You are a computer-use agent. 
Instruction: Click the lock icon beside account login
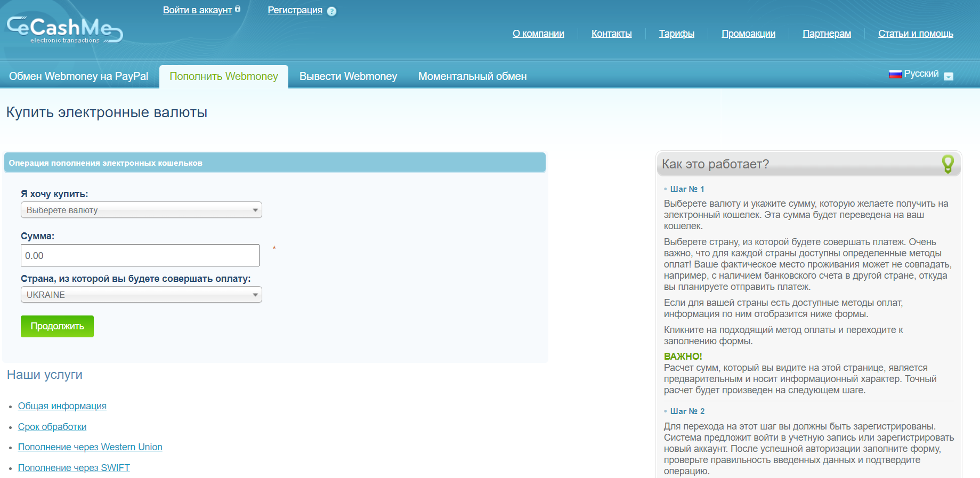pyautogui.click(x=238, y=9)
